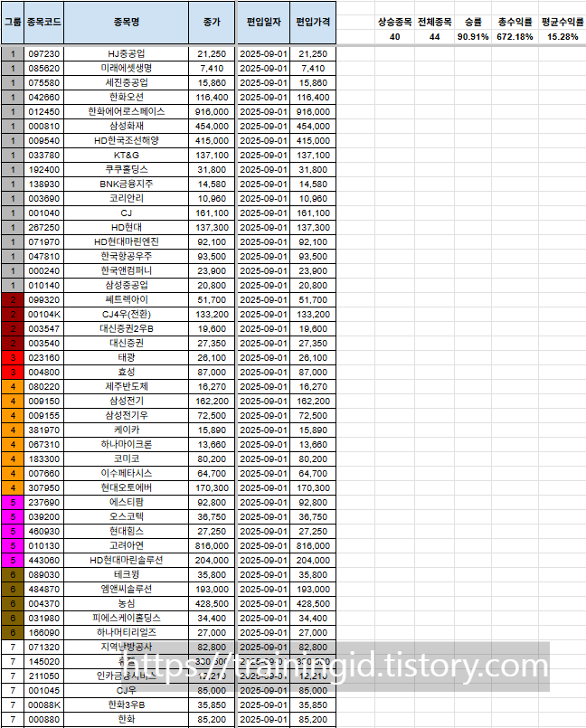Click the 상승종목 summary label
The height and width of the screenshot is (728, 586).
pyautogui.click(x=394, y=22)
